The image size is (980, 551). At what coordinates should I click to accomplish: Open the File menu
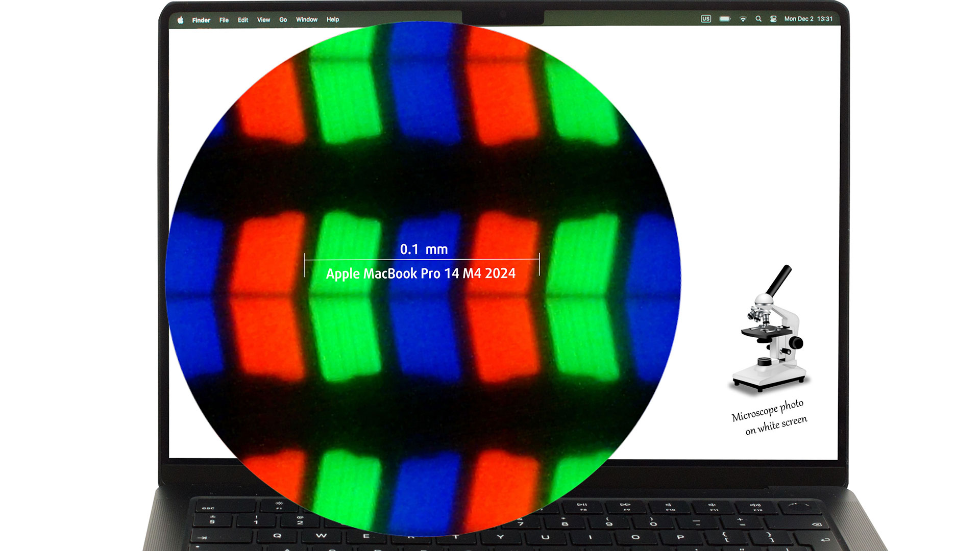[x=224, y=20]
